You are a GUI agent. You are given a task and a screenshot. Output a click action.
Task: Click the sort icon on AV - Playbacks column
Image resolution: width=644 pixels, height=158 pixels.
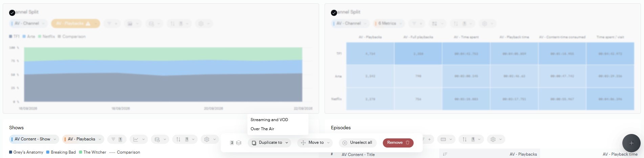(x=445, y=154)
